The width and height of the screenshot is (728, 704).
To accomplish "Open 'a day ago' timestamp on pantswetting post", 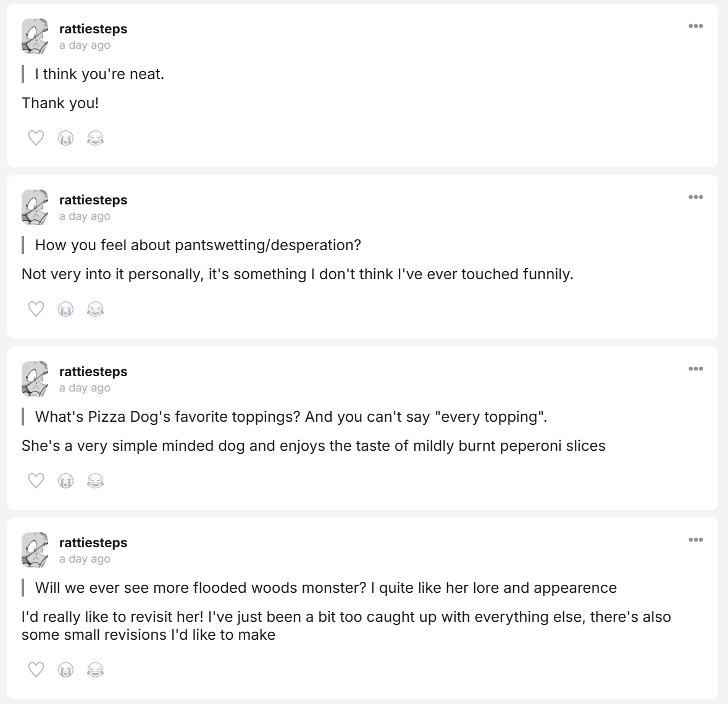I will point(85,216).
